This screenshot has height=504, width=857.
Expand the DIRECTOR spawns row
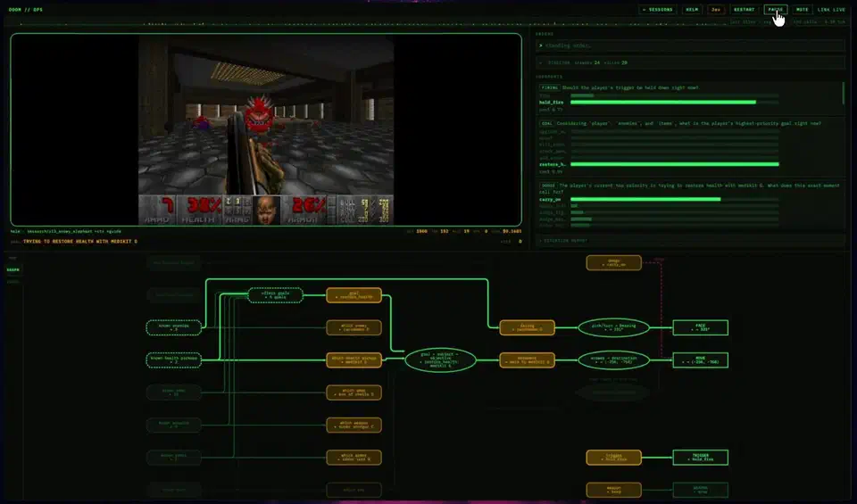coord(690,62)
